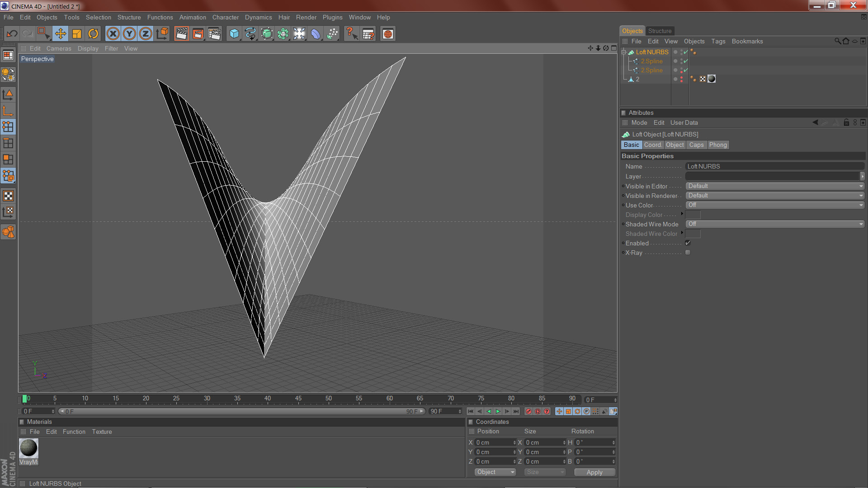868x488 pixels.
Task: Add a cube primitive object
Action: click(x=234, y=34)
